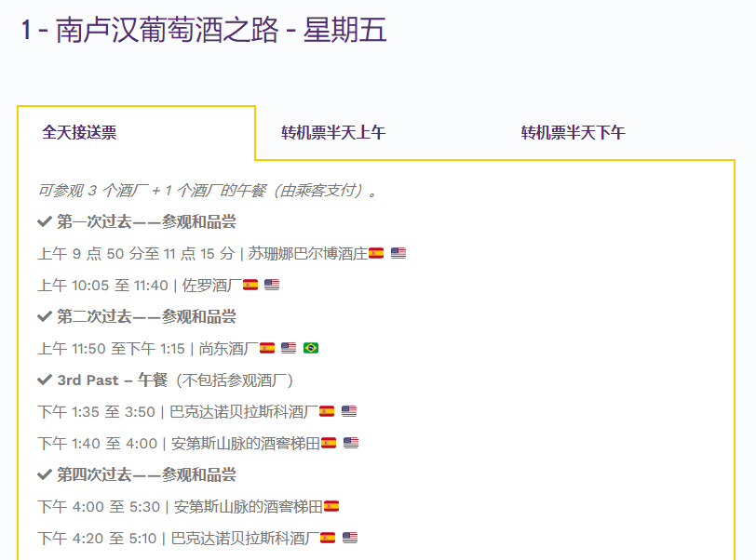This screenshot has height=560, width=756.
Task: Click the text 上午 9 点 50 分至 11 点 15 分 | 苏珊娜巴尔博酒庄
Action: pos(203,254)
